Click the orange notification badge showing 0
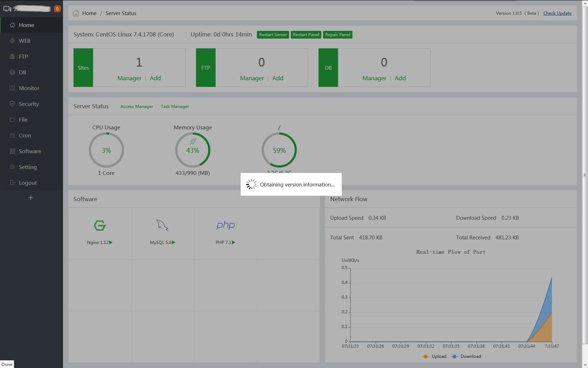This screenshot has width=588, height=368. [57, 9]
